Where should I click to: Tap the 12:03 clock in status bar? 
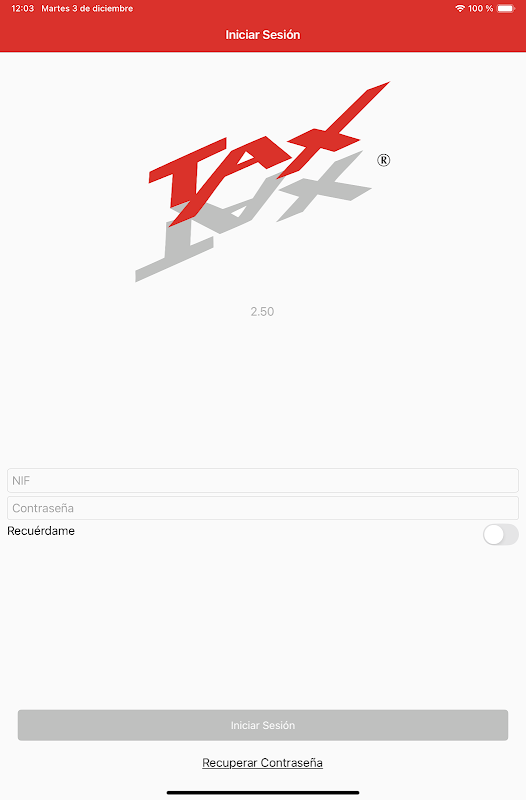[x=22, y=9]
